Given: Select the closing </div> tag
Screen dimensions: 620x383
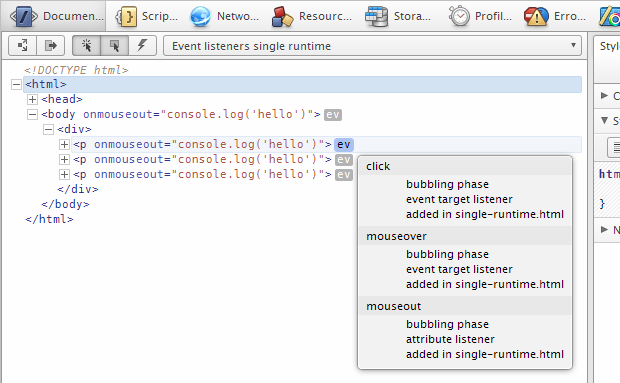Looking at the screenshot, I should click(x=78, y=189).
